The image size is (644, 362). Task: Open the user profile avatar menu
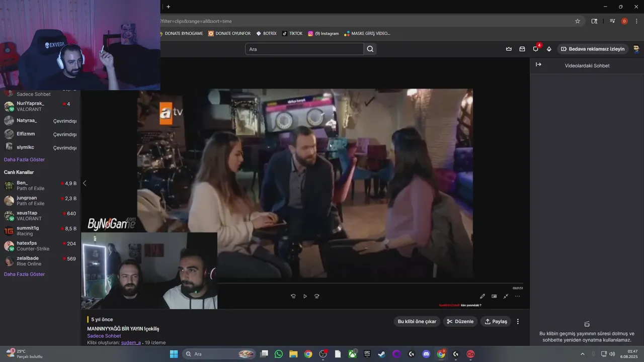point(636,49)
